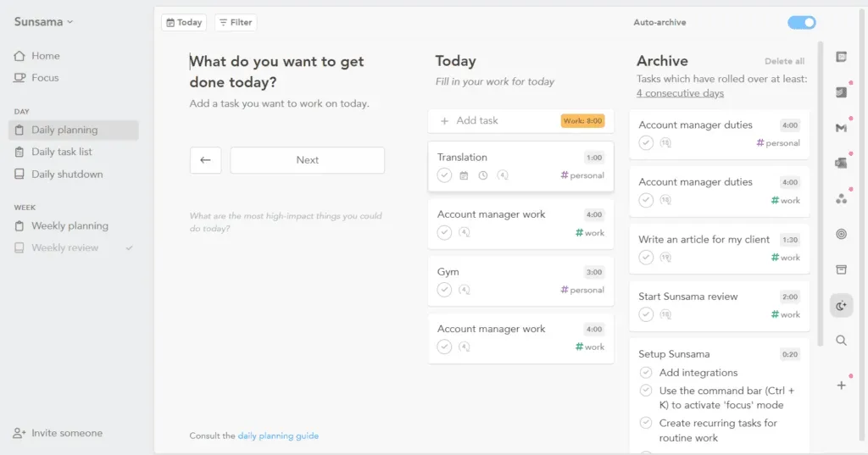Open the objectives target icon
The image size is (868, 455).
click(x=841, y=234)
